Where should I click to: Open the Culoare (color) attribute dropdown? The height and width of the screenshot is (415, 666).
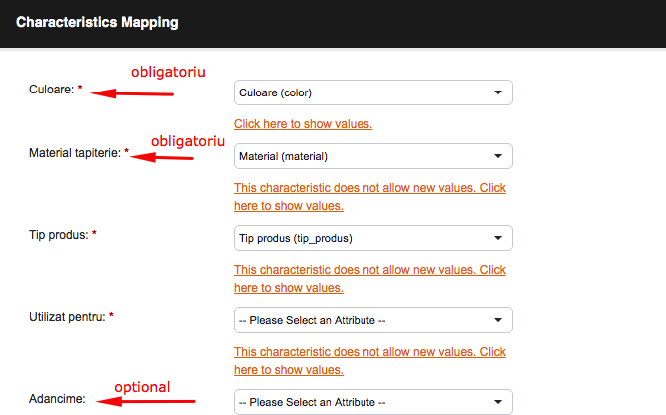click(373, 93)
